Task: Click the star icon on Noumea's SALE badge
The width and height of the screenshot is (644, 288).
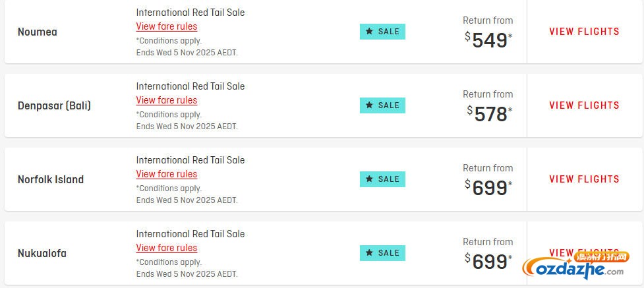Action: (x=369, y=32)
